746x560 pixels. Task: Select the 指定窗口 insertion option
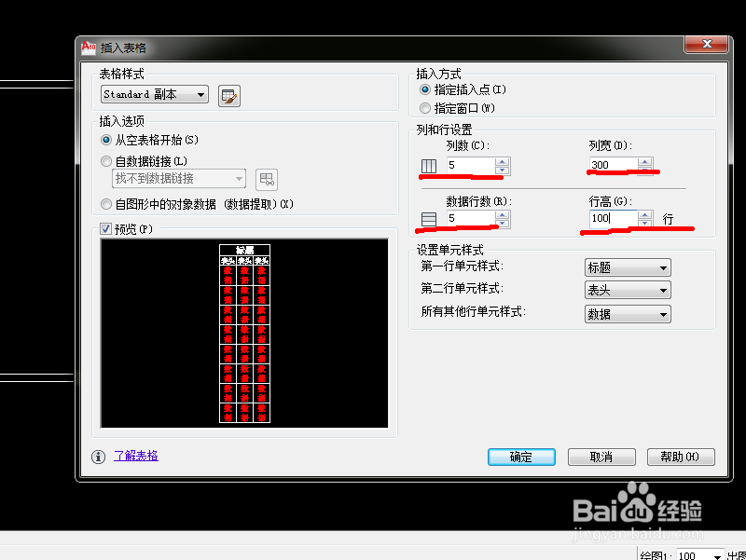pos(426,106)
